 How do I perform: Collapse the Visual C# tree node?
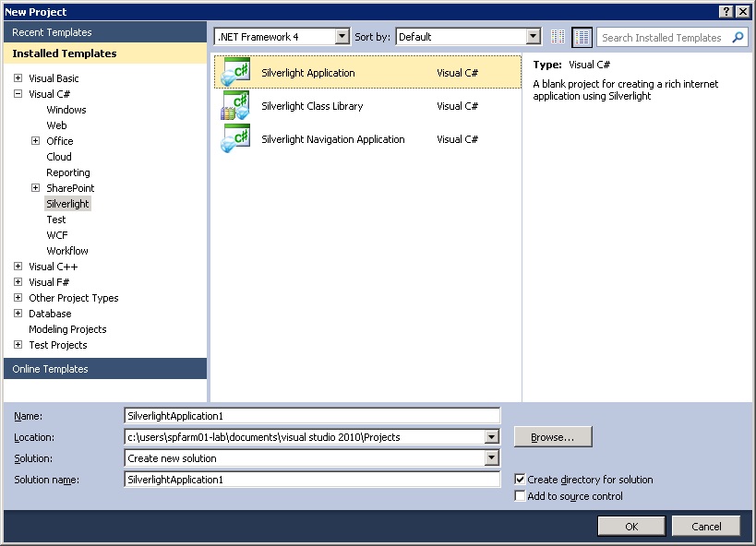coord(18,94)
